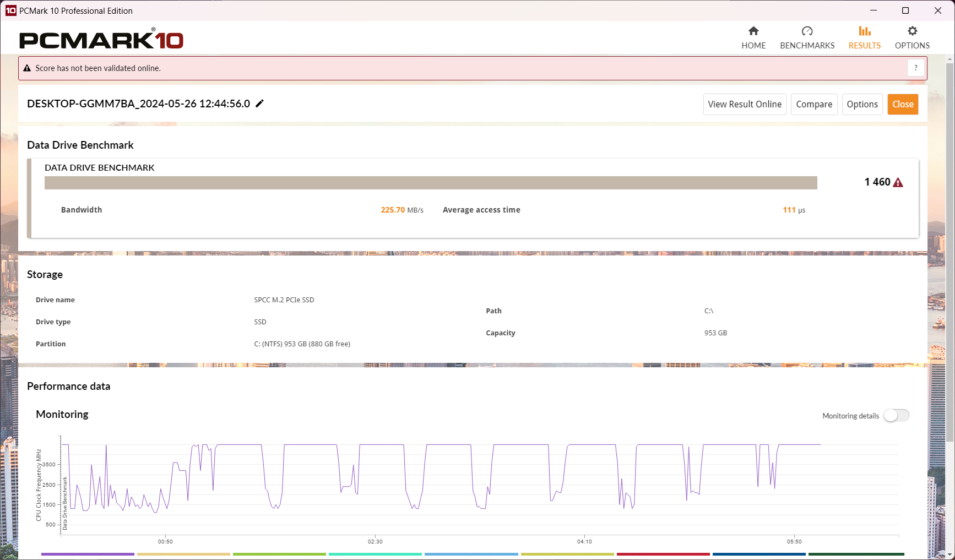Minimize the PCMark 10 window
955x560 pixels.
[x=873, y=10]
